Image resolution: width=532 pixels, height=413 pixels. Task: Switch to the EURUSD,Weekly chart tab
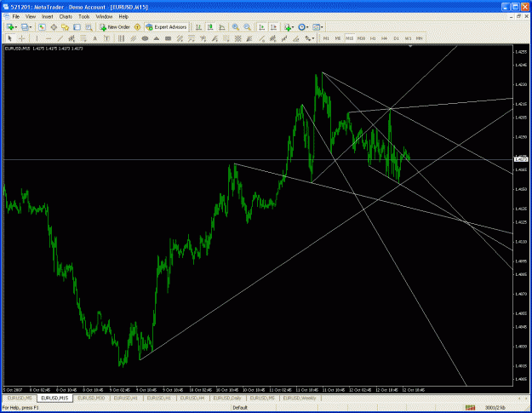[300, 398]
